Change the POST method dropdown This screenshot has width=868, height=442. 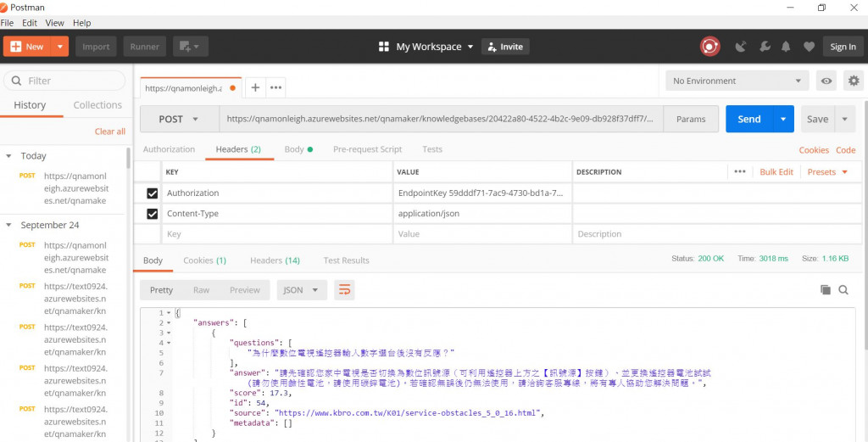coord(180,119)
